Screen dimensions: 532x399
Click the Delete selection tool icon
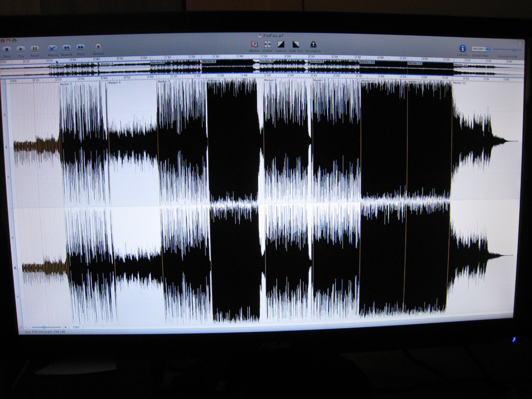pyautogui.click(x=267, y=44)
